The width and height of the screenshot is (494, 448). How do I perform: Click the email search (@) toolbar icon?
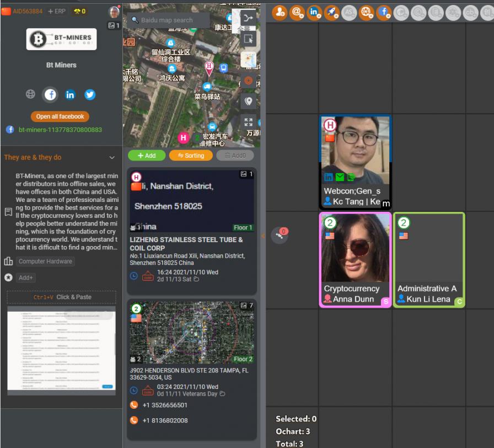tap(297, 11)
